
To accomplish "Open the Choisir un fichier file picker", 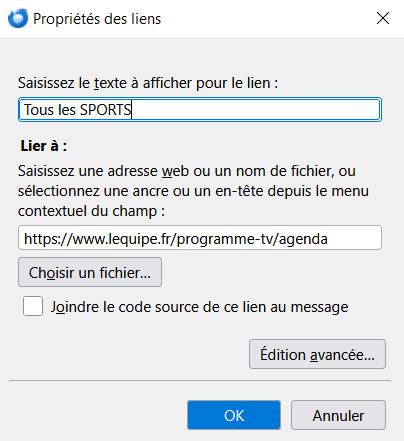I will click(x=90, y=272).
